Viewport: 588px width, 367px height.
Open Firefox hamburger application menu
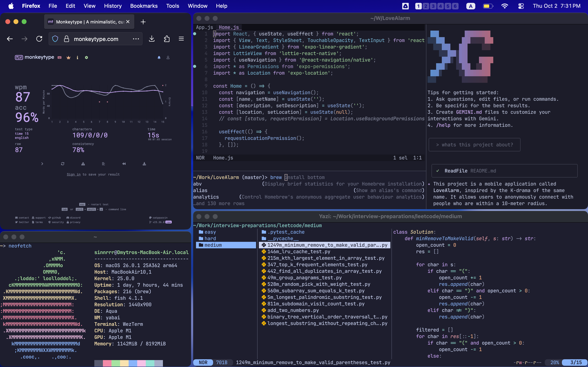point(181,39)
